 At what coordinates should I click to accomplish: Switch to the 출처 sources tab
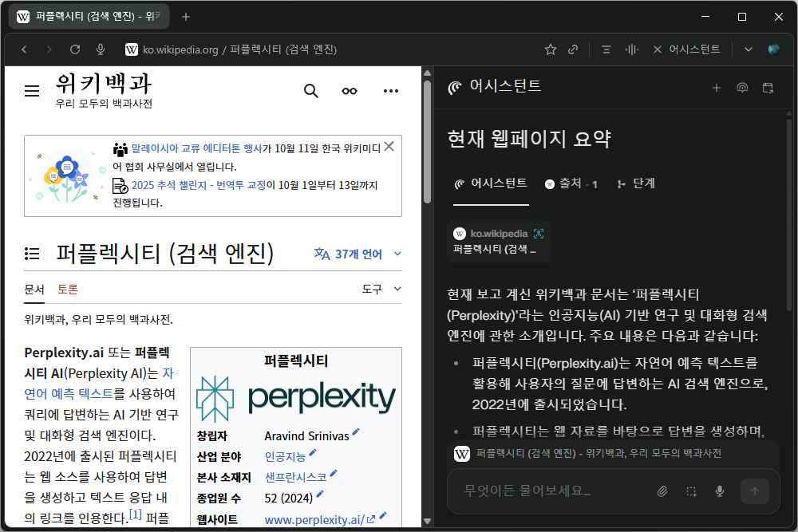(x=571, y=183)
